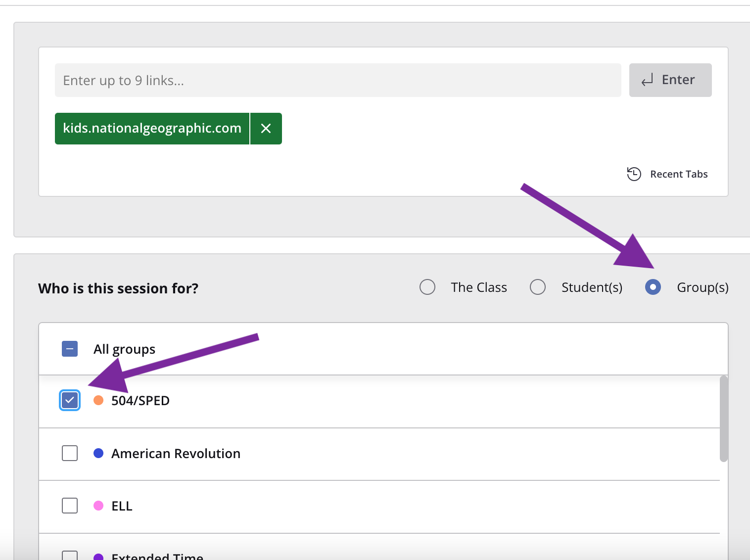This screenshot has width=750, height=560.
Task: Click the Recent Tabs clock icon
Action: (x=634, y=174)
